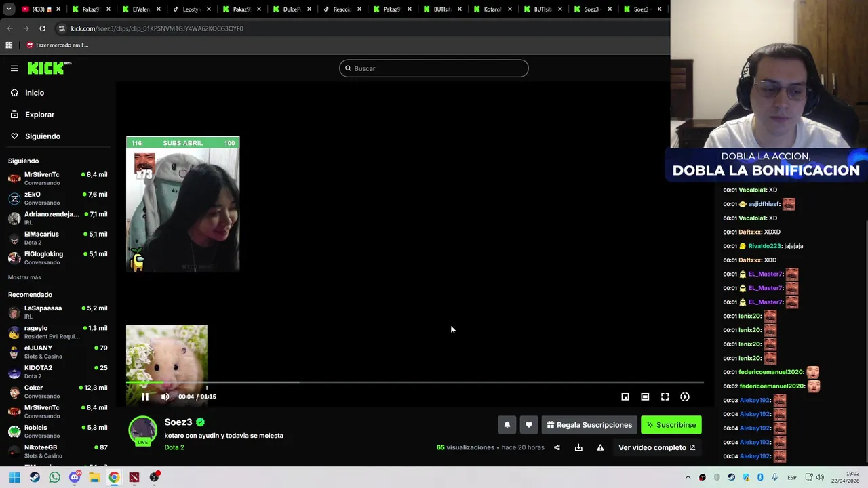Switch to the Kotaro browser tab
Viewport: 868px width, 488px height.
[x=492, y=9]
